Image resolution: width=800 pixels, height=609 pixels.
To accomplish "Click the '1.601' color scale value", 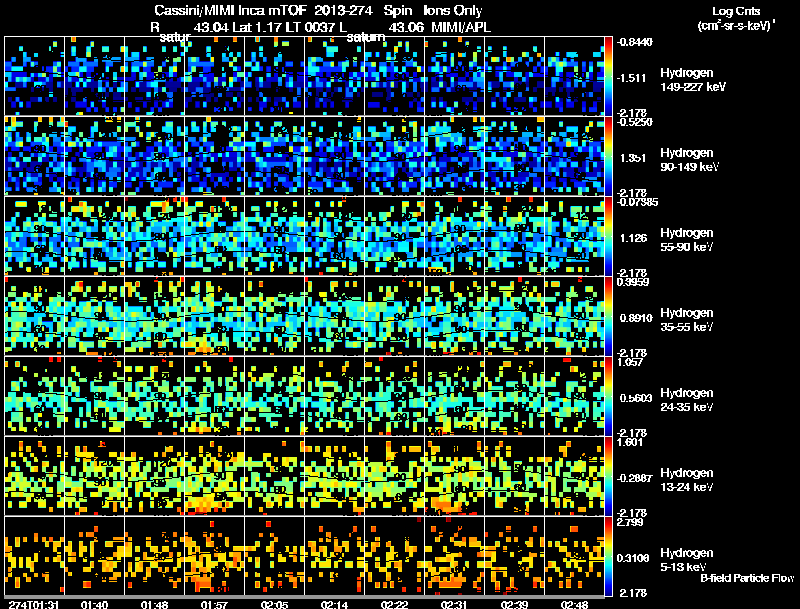I will (630, 442).
